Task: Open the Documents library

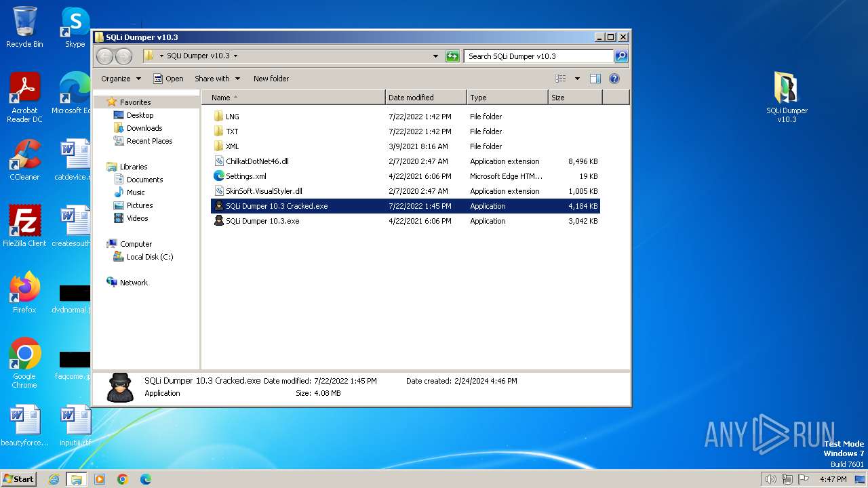Action: [144, 180]
